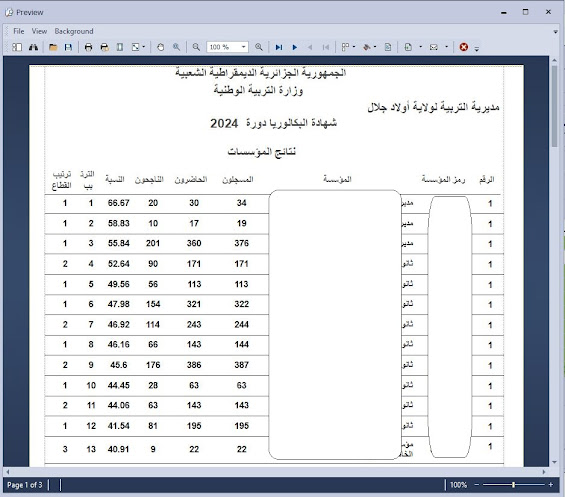Toggle the Document Map panel icon
Image resolution: width=565 pixels, height=497 pixels.
[x=17, y=47]
